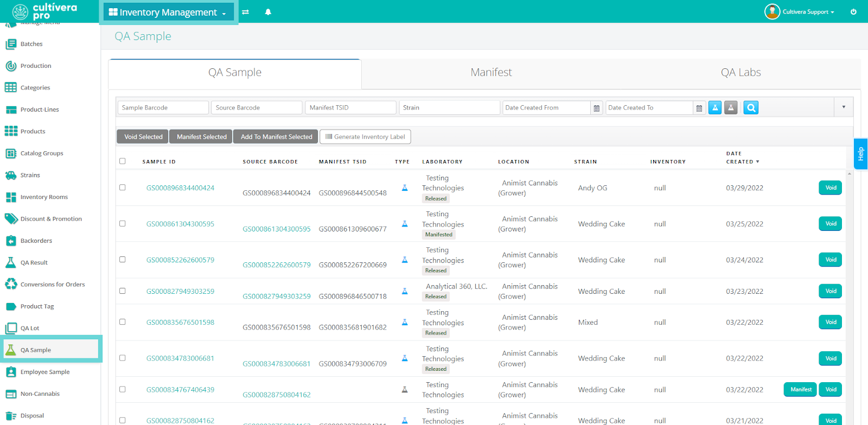
Task: Open Employee Sample sidebar icon
Action: [11, 372]
